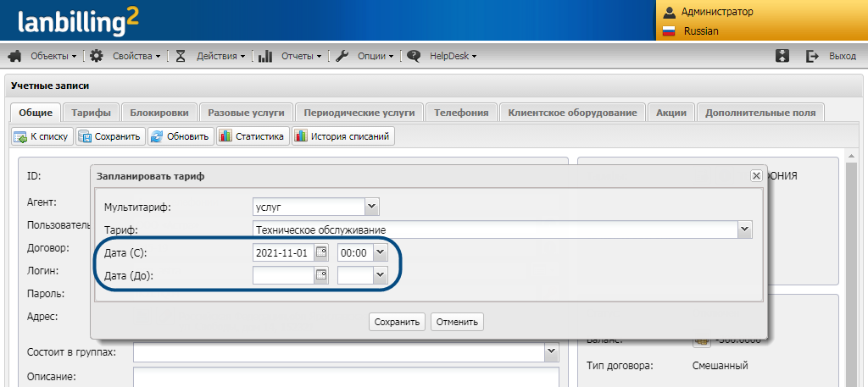Viewport: 868px width, 387px height.
Task: Open the Действия menu
Action: pos(221,56)
